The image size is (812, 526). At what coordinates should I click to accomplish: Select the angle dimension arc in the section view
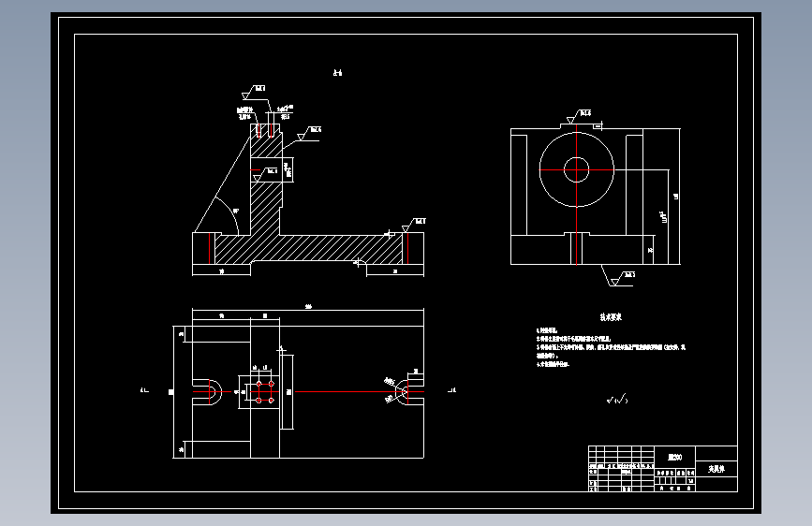[230, 213]
